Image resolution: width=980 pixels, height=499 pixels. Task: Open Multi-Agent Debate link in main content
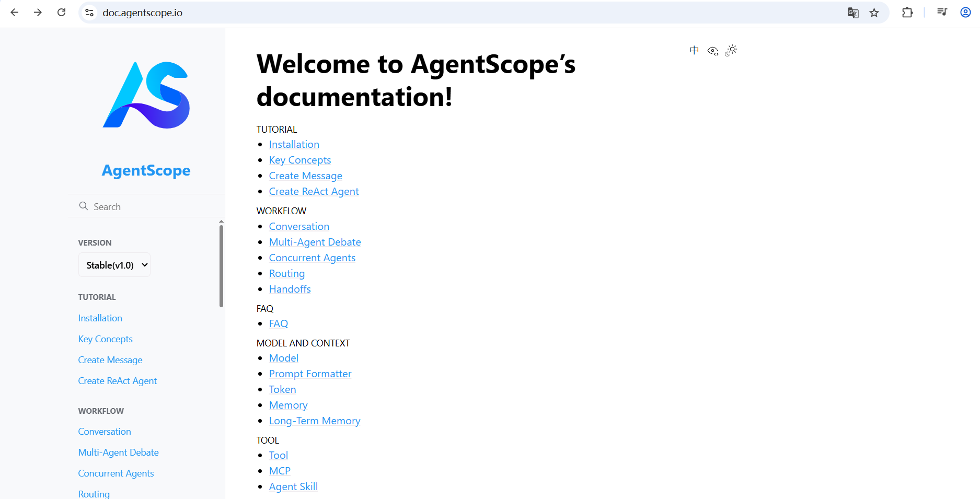click(x=315, y=242)
